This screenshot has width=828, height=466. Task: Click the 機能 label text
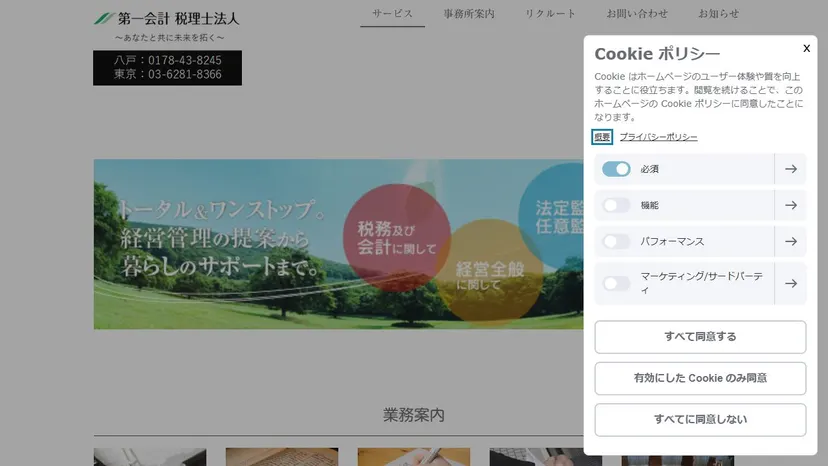pos(649,206)
